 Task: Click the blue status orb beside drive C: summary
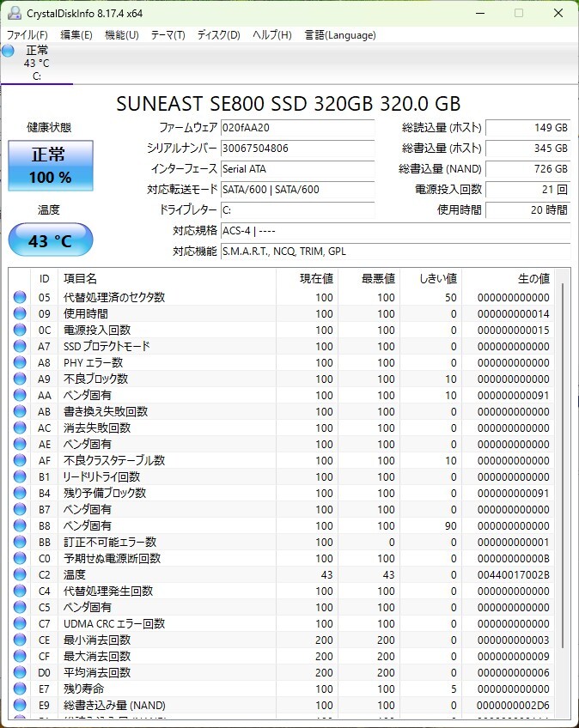[x=8, y=51]
